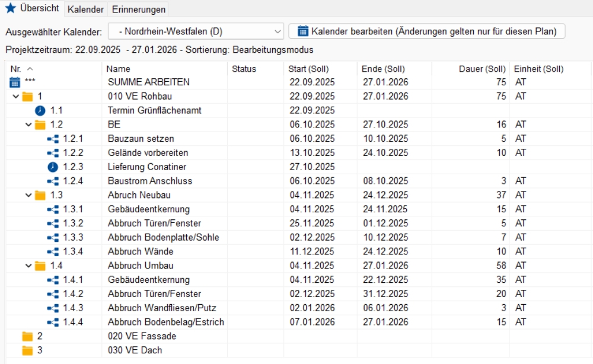This screenshot has height=364, width=593.
Task: Click folder icon of 030 VE Dach
Action: [x=27, y=351]
